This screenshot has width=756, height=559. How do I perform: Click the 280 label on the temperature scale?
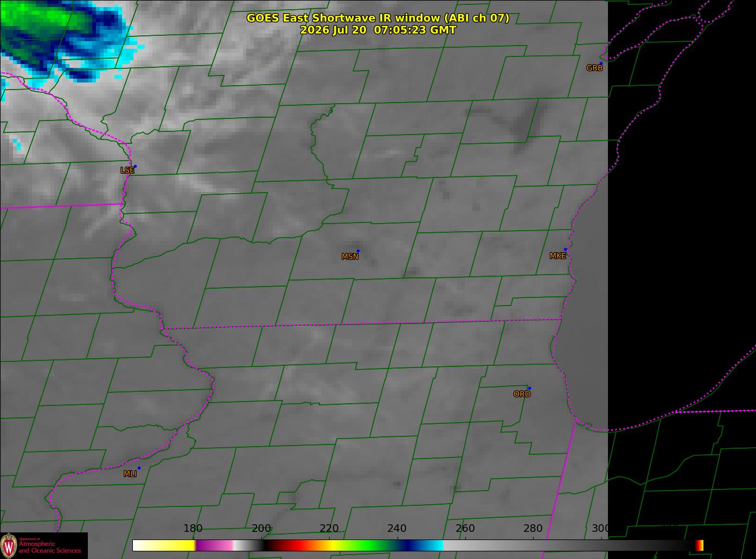[x=533, y=529]
